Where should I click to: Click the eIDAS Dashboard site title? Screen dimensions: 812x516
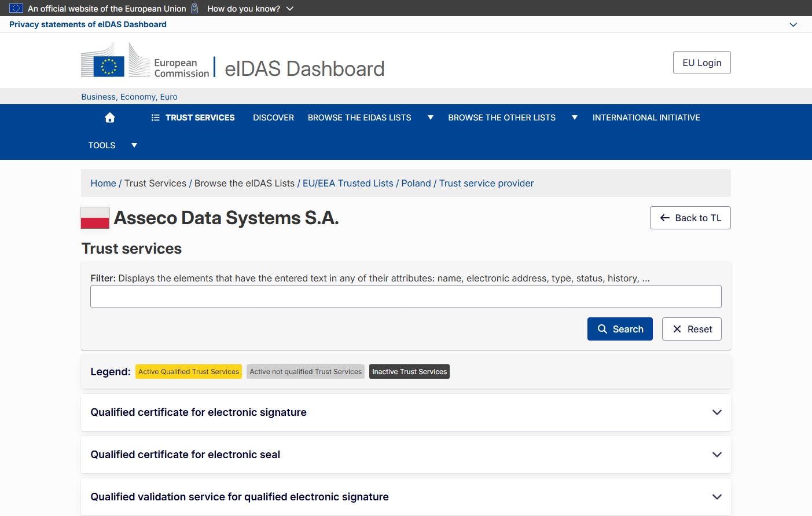tap(304, 68)
